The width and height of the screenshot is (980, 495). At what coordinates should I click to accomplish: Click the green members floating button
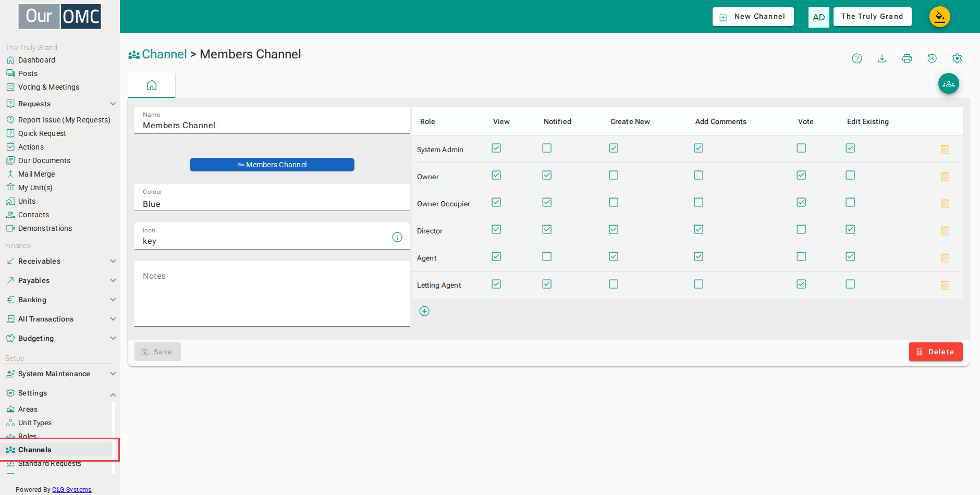949,83
